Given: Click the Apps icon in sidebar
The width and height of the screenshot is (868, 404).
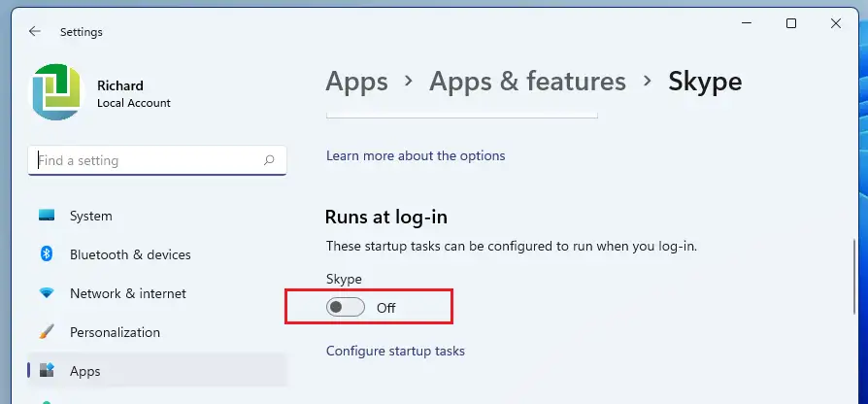Looking at the screenshot, I should click(47, 370).
